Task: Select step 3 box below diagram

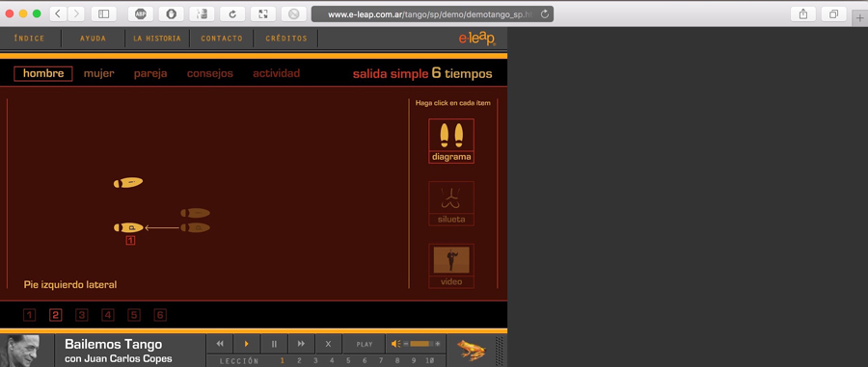Action: point(82,315)
